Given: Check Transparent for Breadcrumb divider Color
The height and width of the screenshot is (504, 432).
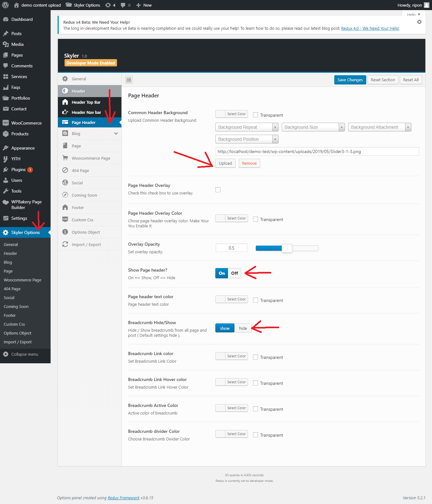Looking at the screenshot, I should coord(256,435).
